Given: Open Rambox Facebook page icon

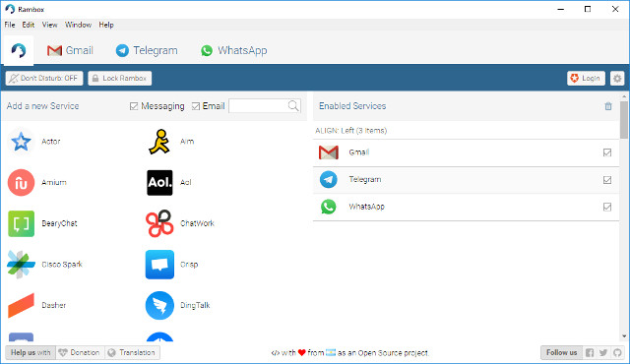Looking at the screenshot, I should click(x=589, y=353).
